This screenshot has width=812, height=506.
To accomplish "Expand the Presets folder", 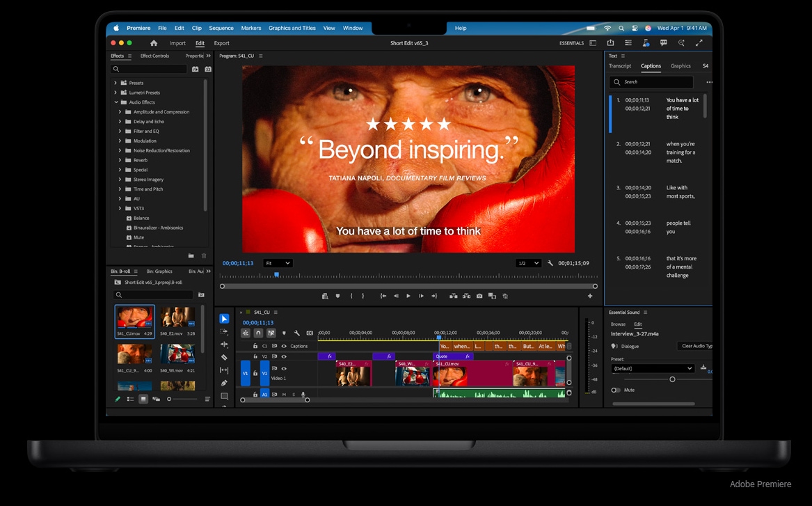I will pos(116,83).
